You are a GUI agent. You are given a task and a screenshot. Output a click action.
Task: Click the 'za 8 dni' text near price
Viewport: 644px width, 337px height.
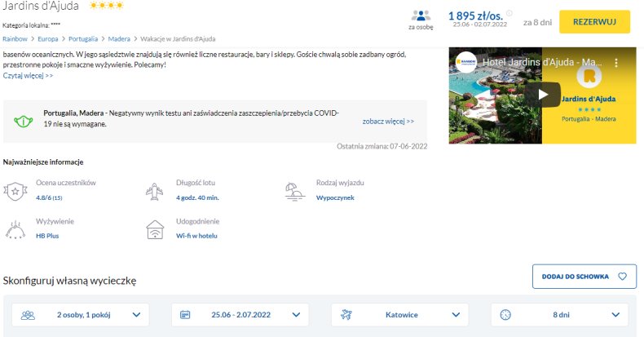[537, 23]
